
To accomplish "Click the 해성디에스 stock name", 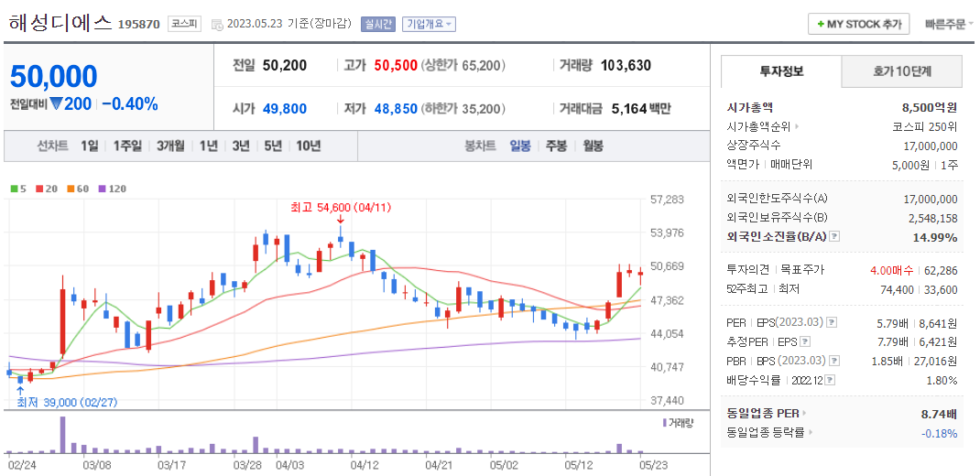I will pyautogui.click(x=60, y=24).
